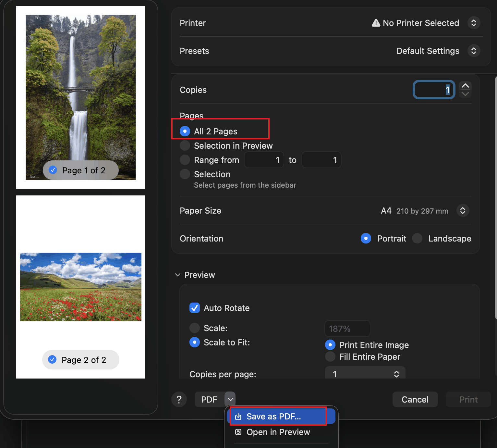Open the Presets dropdown

(x=474, y=51)
